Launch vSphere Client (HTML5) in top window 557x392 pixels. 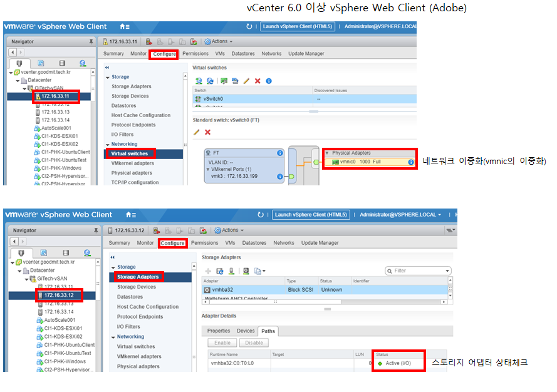coord(298,27)
